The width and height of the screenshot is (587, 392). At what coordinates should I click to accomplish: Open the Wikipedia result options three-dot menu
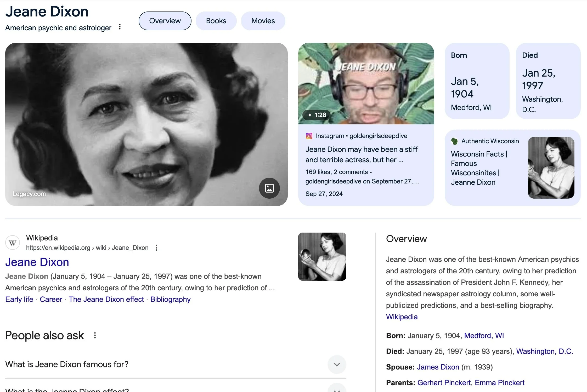pyautogui.click(x=156, y=248)
